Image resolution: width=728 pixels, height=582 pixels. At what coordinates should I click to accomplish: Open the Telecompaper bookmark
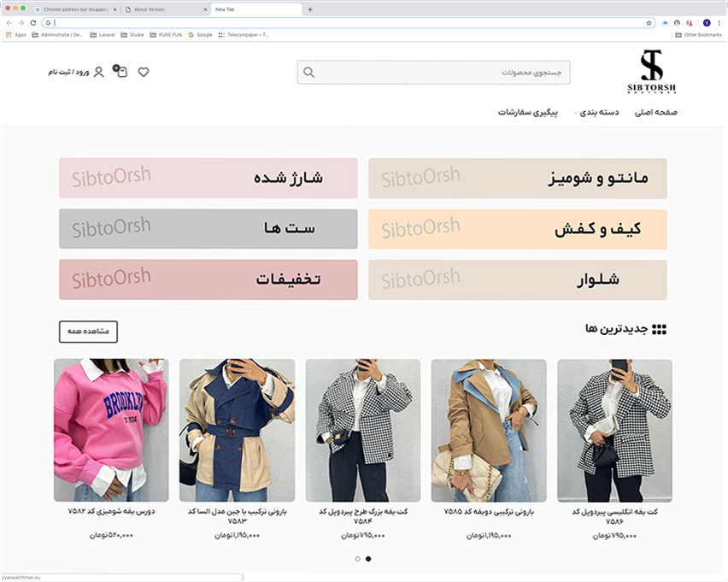(244, 35)
